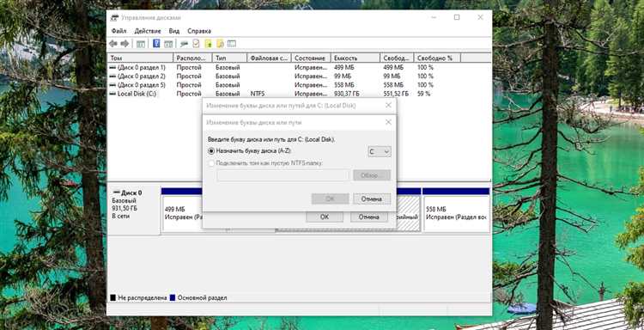644x330 pixels.
Task: Click '99 МБ' in the Емкость column
Action: pos(343,76)
